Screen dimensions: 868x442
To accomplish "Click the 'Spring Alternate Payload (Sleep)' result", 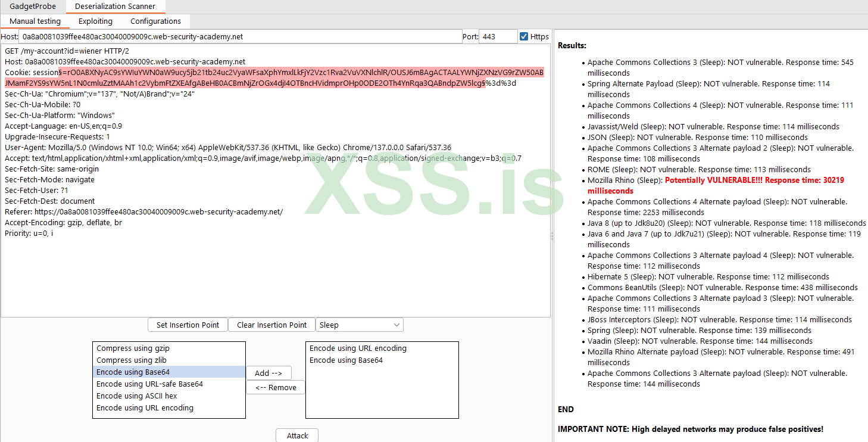I will tap(708, 89).
